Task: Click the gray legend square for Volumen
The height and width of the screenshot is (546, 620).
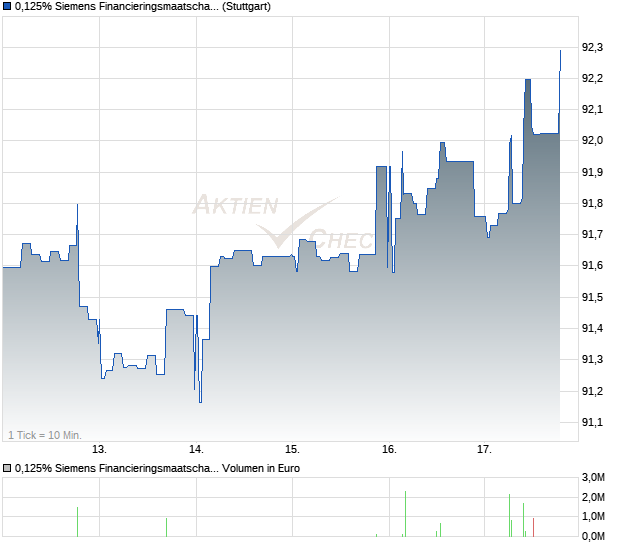Action: (x=7, y=469)
